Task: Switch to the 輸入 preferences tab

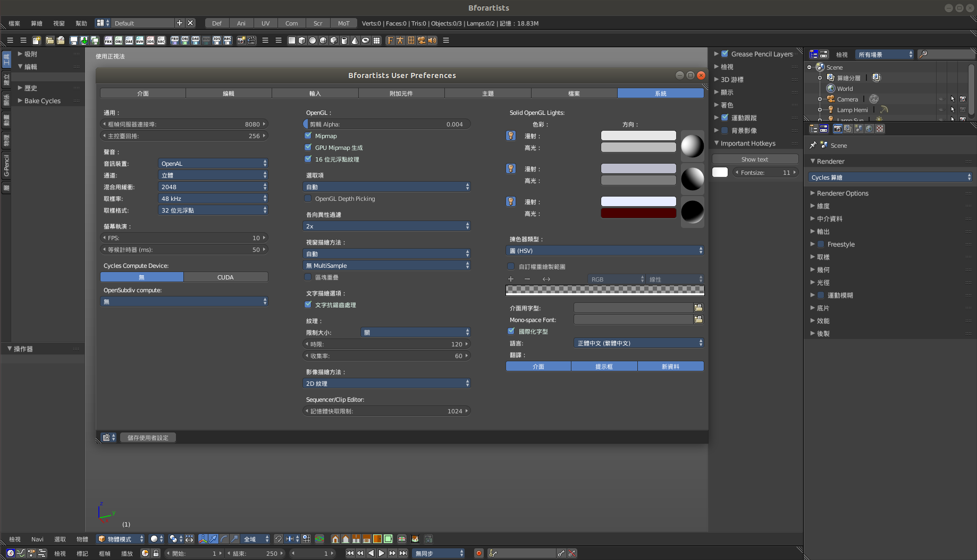Action: [315, 93]
